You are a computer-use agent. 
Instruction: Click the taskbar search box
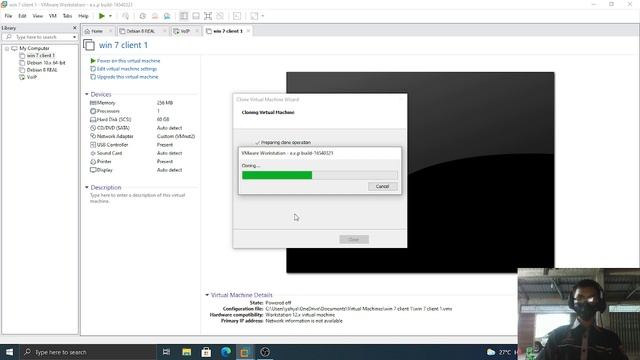point(88,352)
